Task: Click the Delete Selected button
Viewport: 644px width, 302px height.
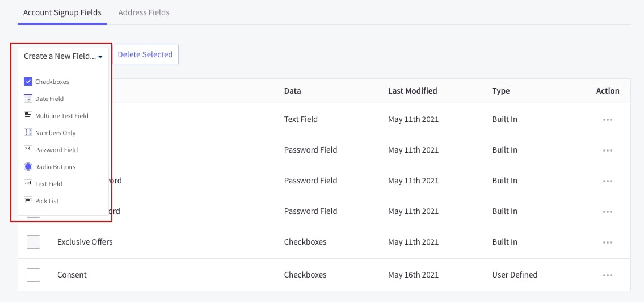Action: click(x=145, y=54)
